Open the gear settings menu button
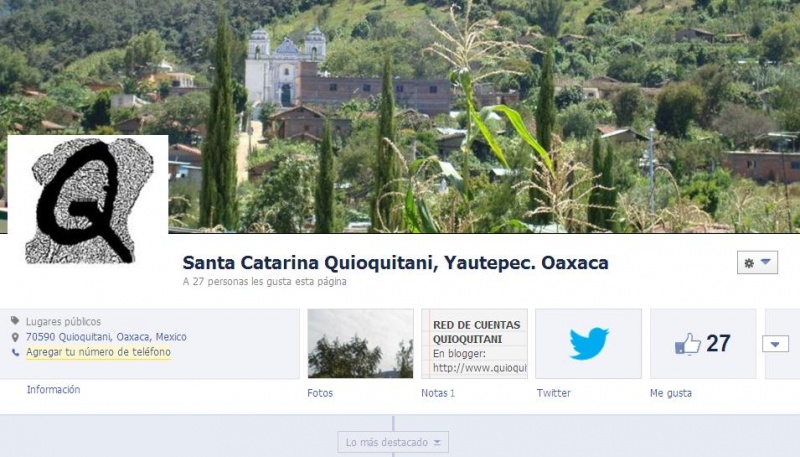Screen dimensions: 800x457 pyautogui.click(x=757, y=263)
